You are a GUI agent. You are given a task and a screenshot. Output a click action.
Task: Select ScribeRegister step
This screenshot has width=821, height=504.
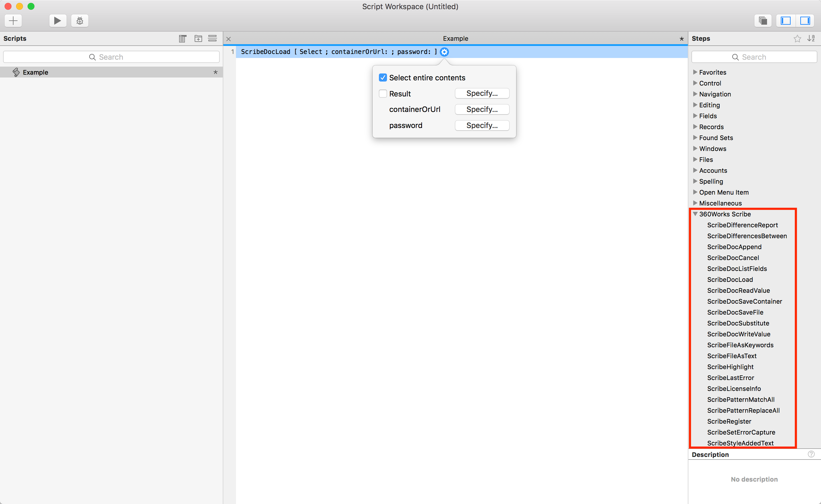[x=729, y=421]
